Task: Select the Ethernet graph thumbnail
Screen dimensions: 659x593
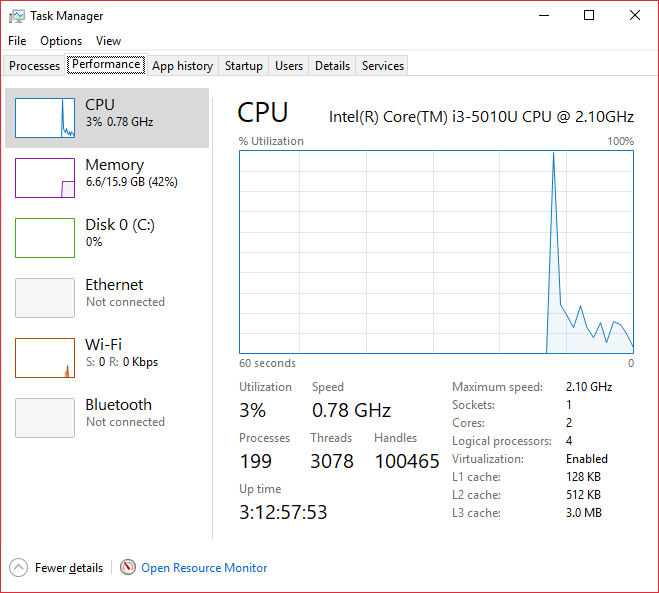Action: click(x=45, y=298)
